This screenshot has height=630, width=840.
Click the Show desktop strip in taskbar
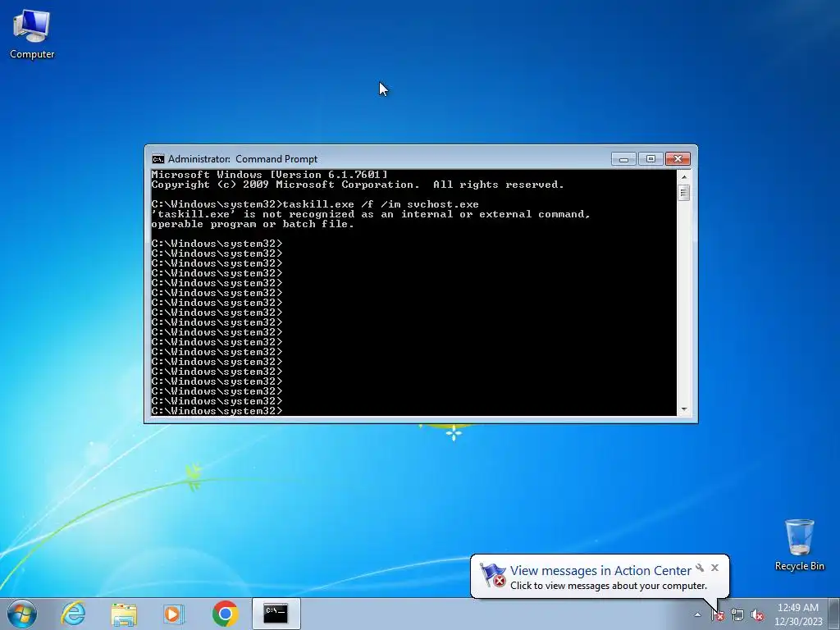pos(835,614)
